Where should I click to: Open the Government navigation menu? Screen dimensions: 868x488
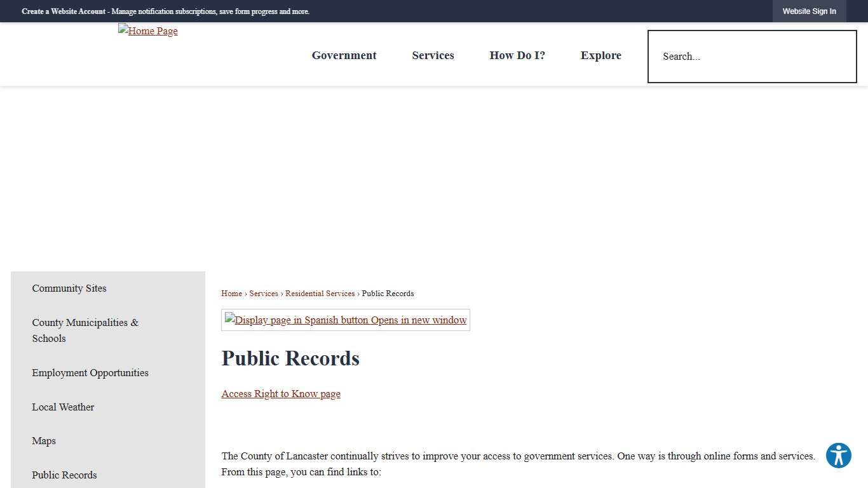pos(344,55)
